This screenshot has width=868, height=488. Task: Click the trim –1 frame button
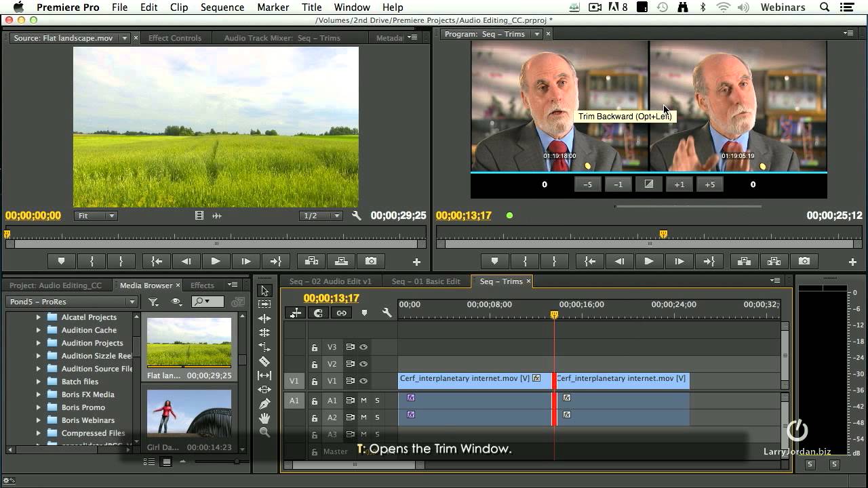point(618,184)
